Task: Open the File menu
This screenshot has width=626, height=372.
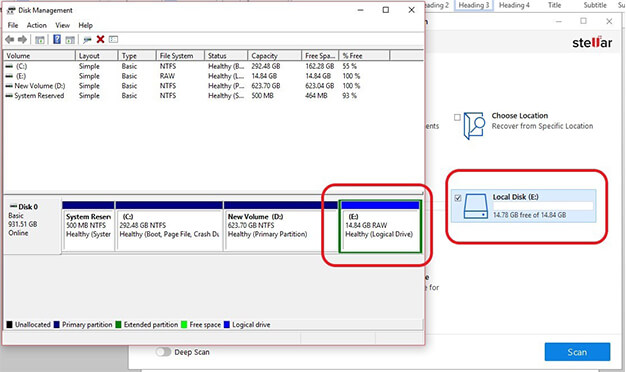Action: [13, 25]
